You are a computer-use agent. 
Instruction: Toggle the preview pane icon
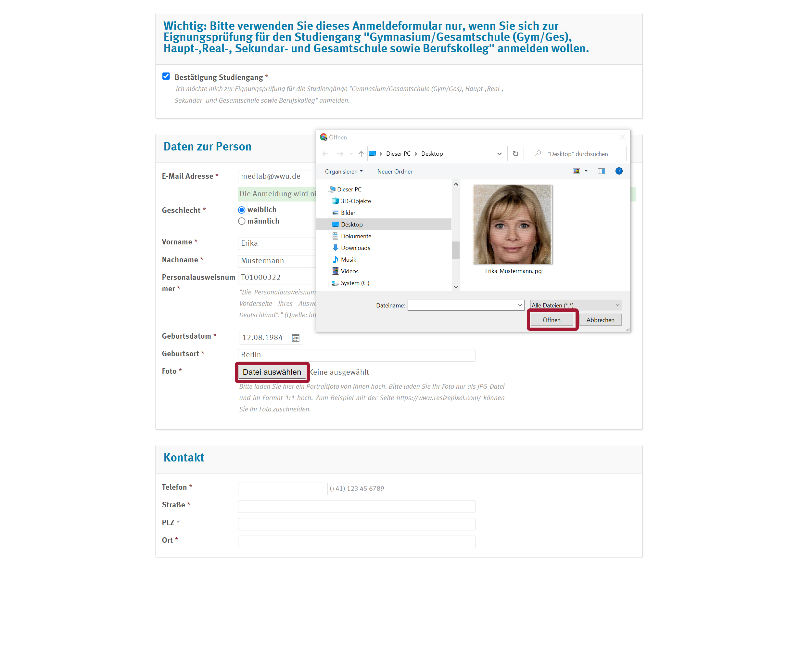pos(601,171)
